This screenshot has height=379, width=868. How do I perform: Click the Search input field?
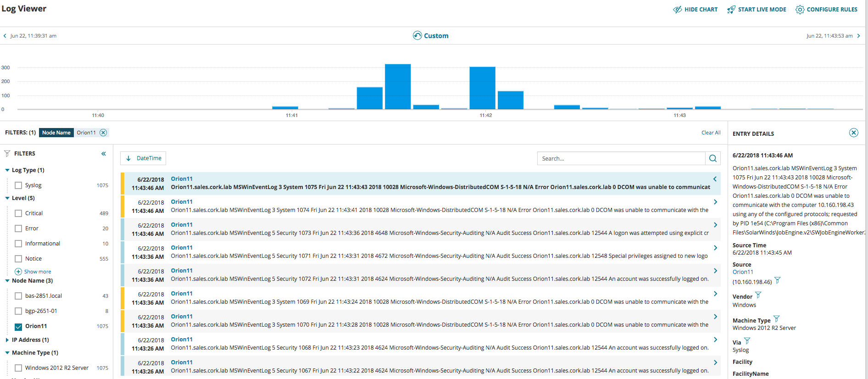[x=621, y=158]
